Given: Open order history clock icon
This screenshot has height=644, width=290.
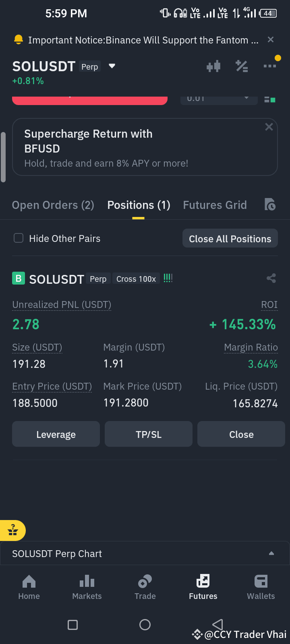Looking at the screenshot, I should 270,204.
